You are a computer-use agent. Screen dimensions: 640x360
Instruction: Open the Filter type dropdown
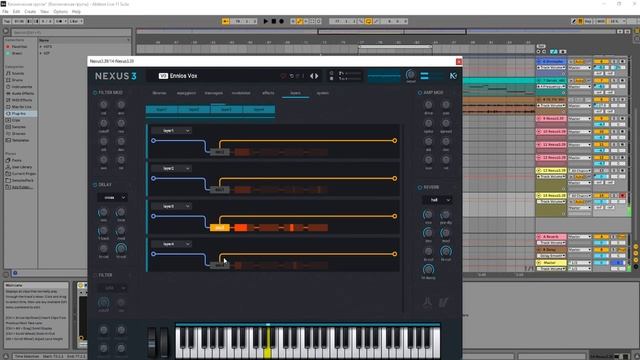click(x=112, y=288)
